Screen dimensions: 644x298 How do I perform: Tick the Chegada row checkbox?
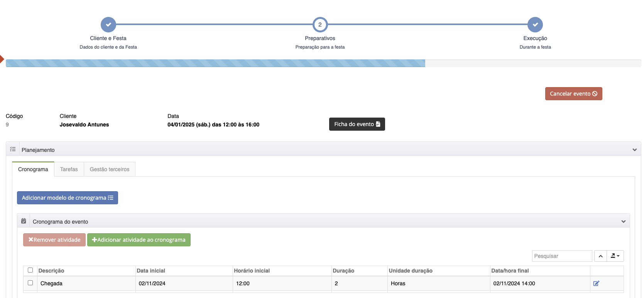coord(30,283)
